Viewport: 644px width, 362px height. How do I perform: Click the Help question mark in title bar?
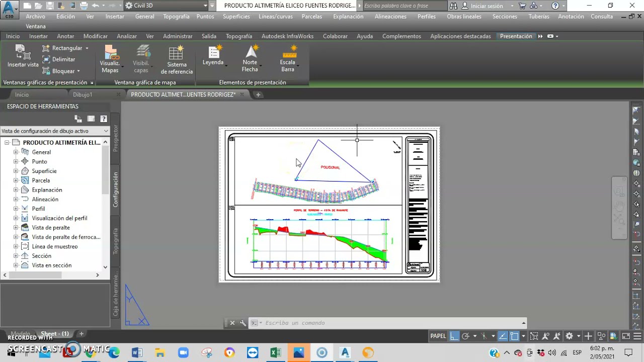[x=555, y=6]
